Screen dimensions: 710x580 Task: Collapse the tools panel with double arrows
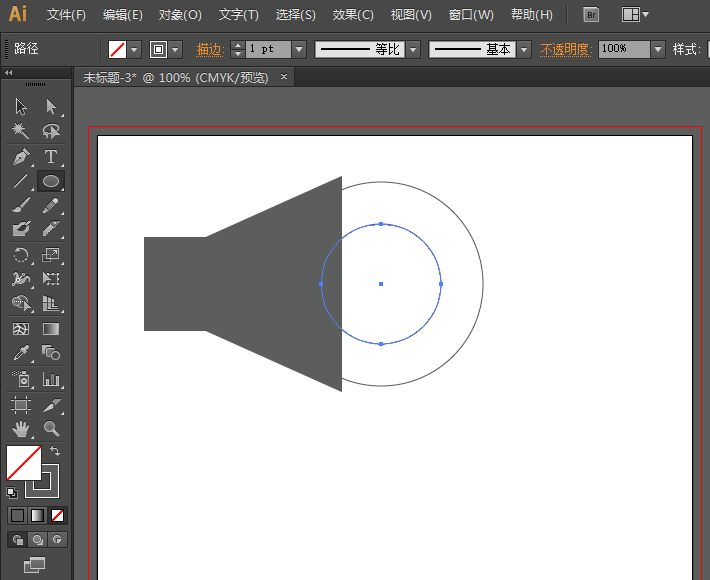pyautogui.click(x=9, y=72)
